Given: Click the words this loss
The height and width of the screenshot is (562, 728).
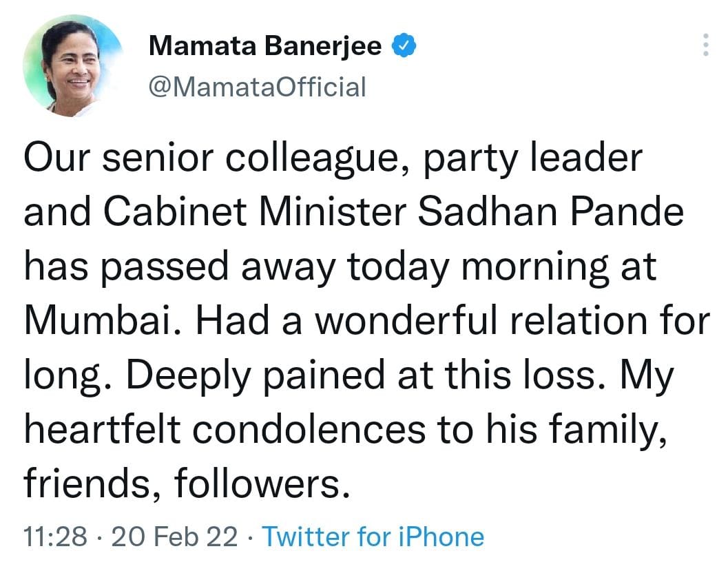Looking at the screenshot, I should tap(520, 375).
